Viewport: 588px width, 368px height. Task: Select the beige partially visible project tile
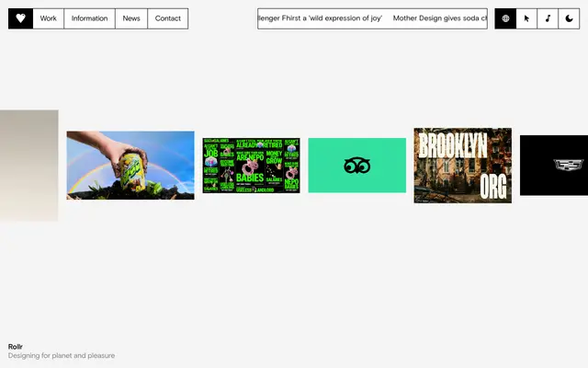tap(28, 166)
